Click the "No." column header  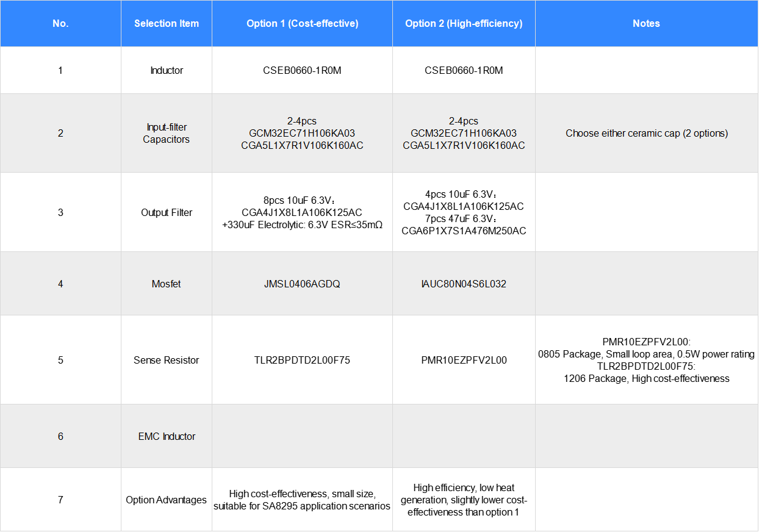click(60, 24)
